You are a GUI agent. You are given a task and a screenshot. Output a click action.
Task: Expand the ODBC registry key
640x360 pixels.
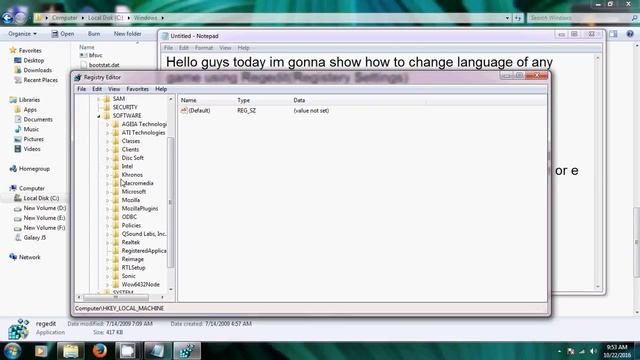(x=108, y=217)
